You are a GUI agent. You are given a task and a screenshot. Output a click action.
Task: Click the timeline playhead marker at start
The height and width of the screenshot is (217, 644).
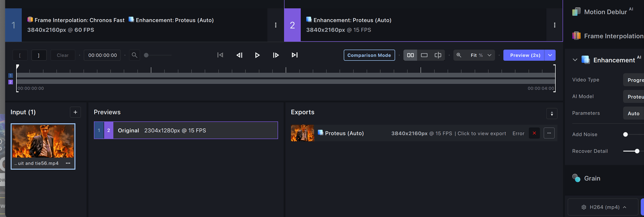17,67
